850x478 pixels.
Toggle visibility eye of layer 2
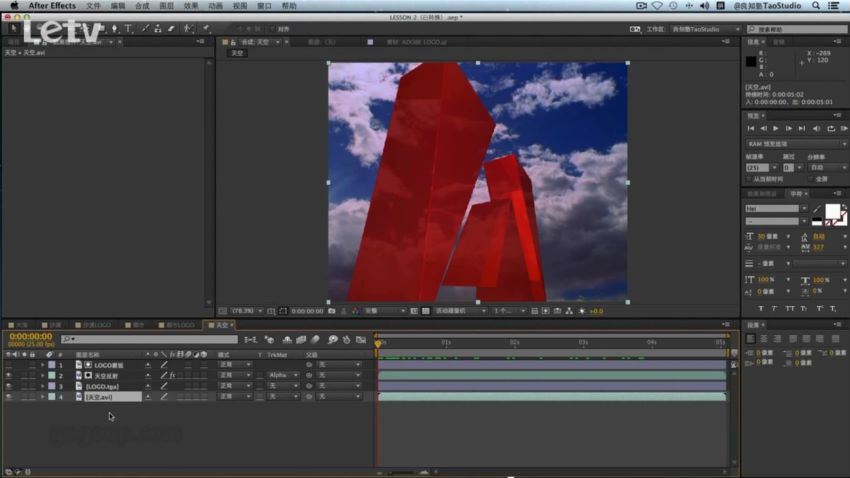click(8, 376)
